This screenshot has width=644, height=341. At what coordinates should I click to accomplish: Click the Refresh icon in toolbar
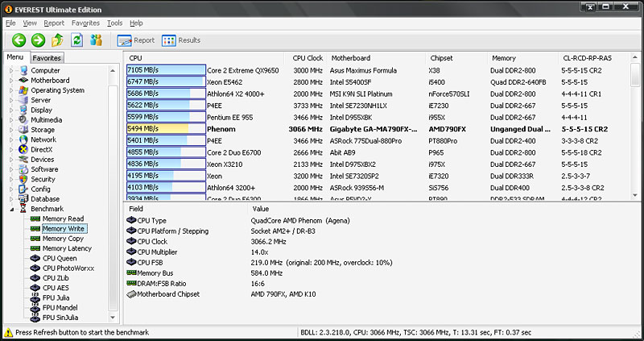[76, 40]
